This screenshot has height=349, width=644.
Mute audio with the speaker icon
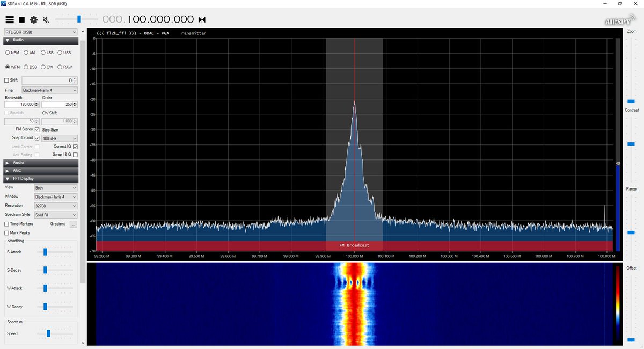(46, 20)
